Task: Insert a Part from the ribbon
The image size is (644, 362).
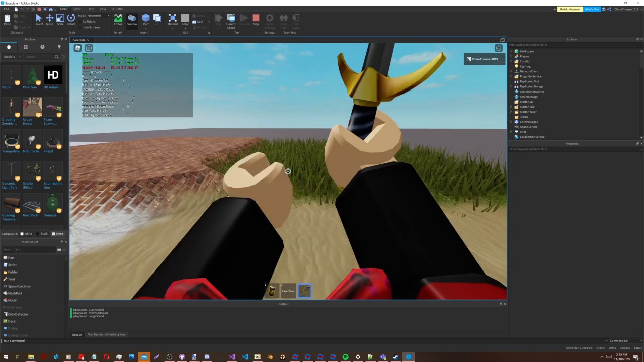Action: click(146, 19)
